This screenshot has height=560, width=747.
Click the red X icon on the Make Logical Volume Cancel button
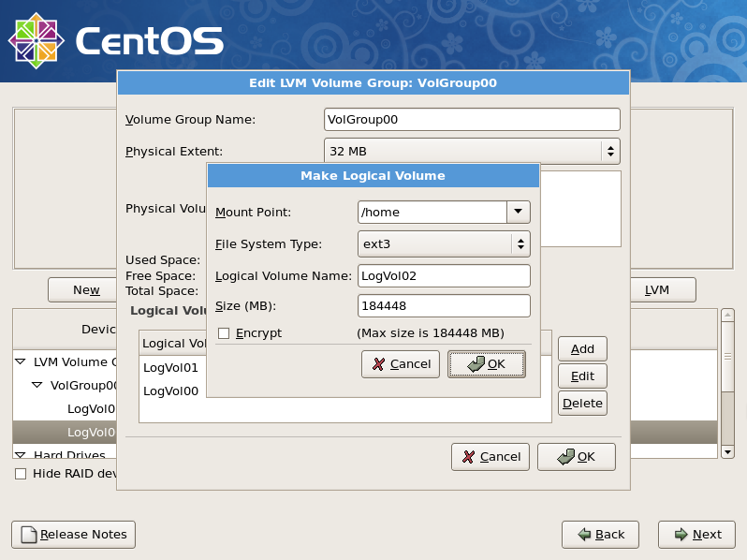click(379, 364)
